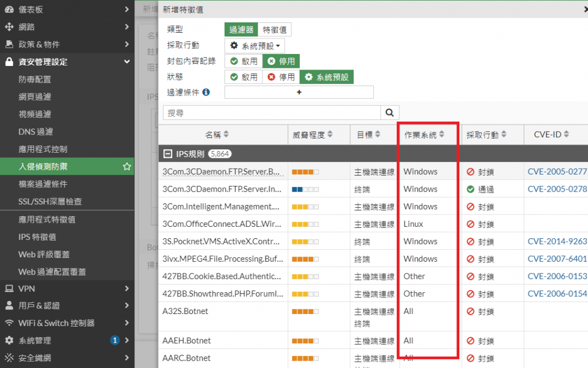Screen dimensions: 588x368
Task: Click sort icon on 威脅程度 column header
Action: coord(330,135)
